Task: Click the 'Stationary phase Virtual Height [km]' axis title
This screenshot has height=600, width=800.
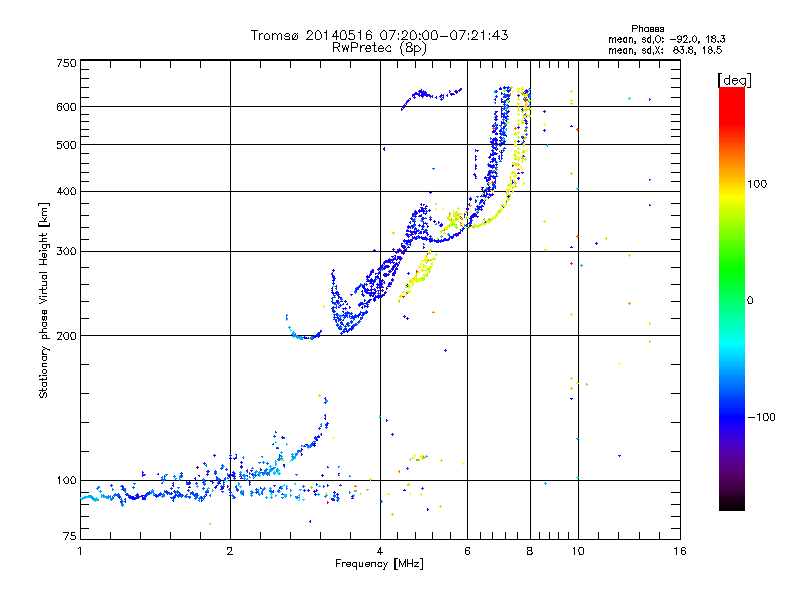Action: (44, 300)
